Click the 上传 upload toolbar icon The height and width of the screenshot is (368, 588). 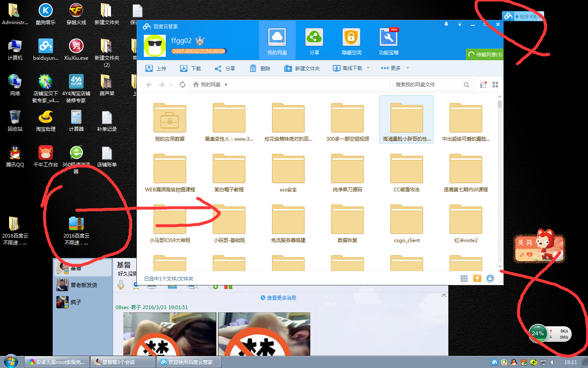(149, 68)
